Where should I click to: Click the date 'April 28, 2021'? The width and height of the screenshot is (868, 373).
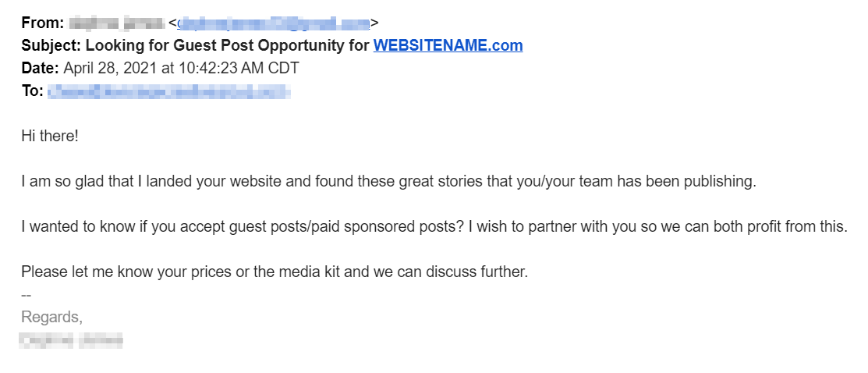pos(110,68)
